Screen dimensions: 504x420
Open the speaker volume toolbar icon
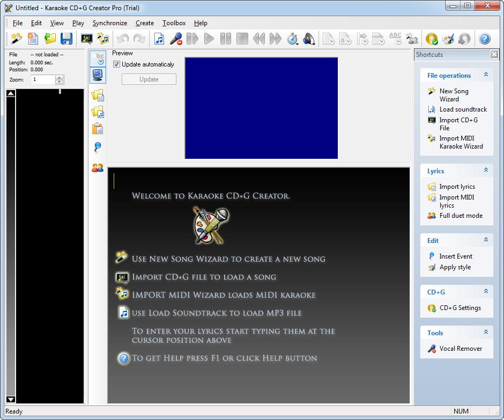309,39
